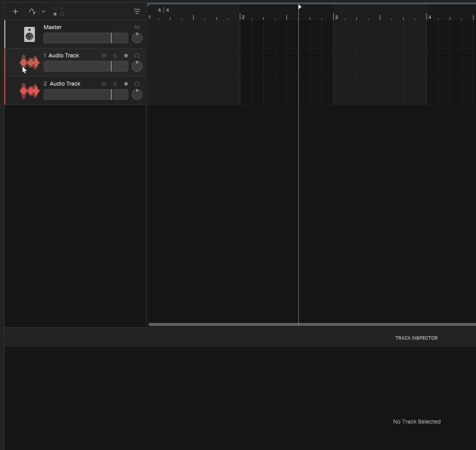Click the waveform icon of Audio Track 1

pos(30,63)
